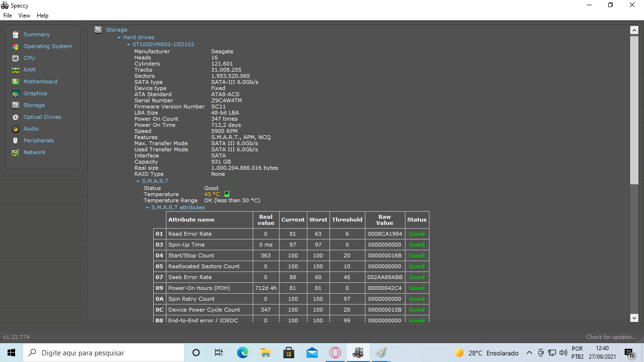Screen dimensions: 644x362
Task: Click the Motherboard icon in sidebar
Action: click(16, 82)
